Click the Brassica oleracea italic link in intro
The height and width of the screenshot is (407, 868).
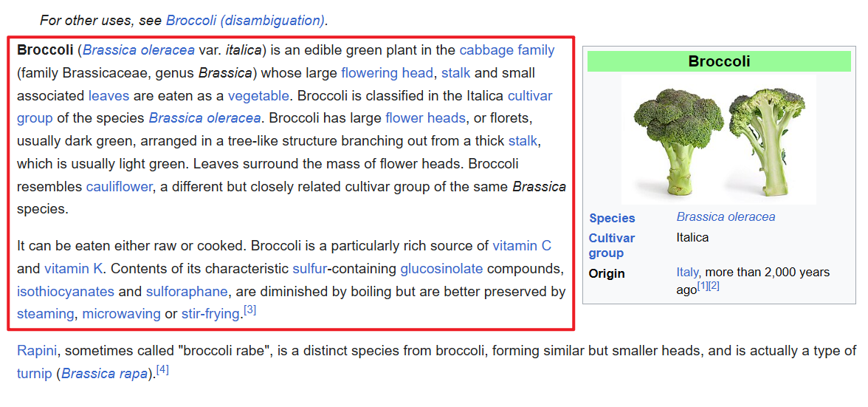click(139, 50)
